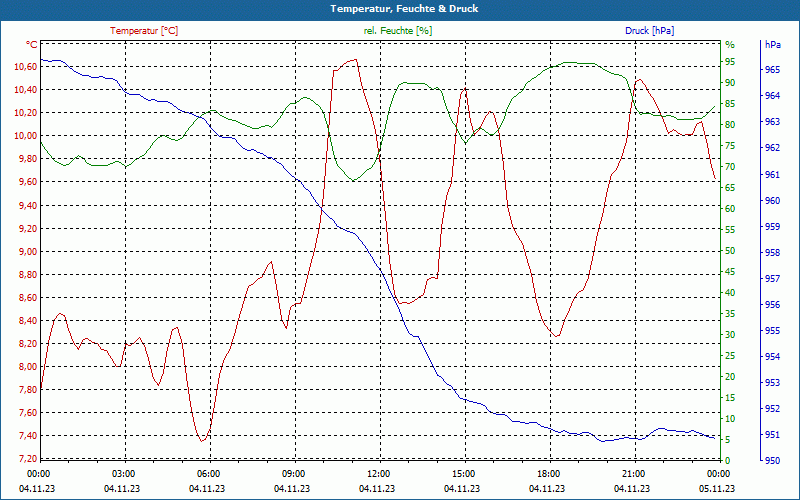Click blue pressure axis value "961"
This screenshot has height=500, width=800.
click(773, 174)
